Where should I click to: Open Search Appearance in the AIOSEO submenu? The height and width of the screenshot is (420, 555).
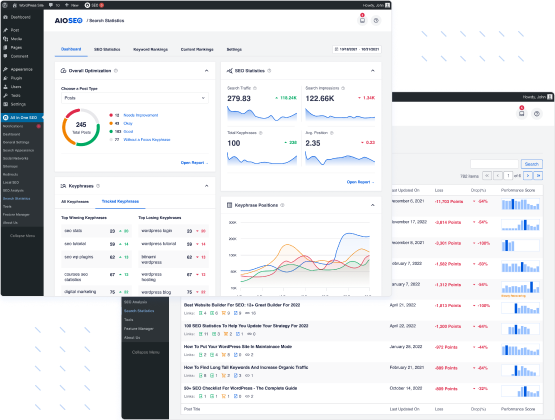click(x=18, y=150)
